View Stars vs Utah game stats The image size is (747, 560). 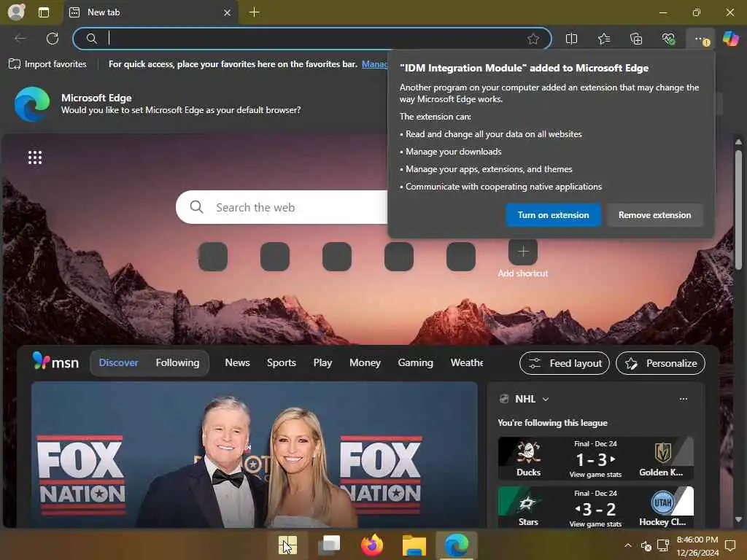coord(595,524)
